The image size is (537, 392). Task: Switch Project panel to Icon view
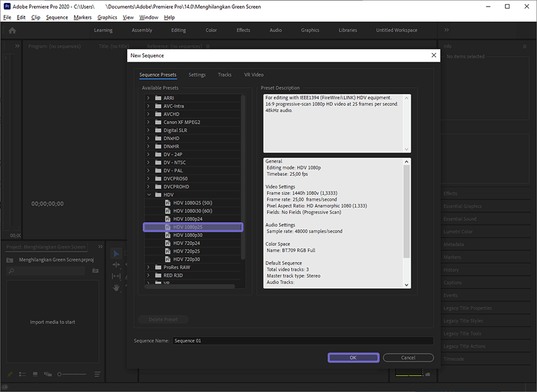35,374
